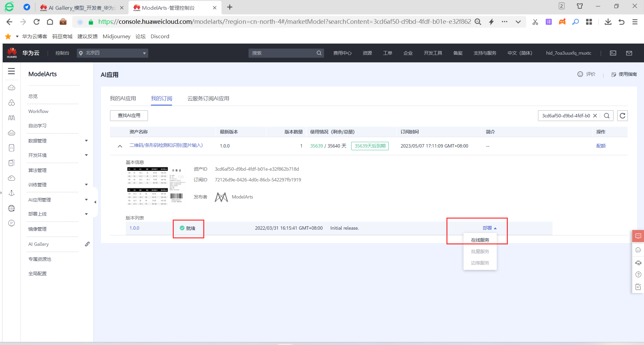Click the 评价 smiley icon
Viewport: 644px width, 345px height.
[580, 74]
